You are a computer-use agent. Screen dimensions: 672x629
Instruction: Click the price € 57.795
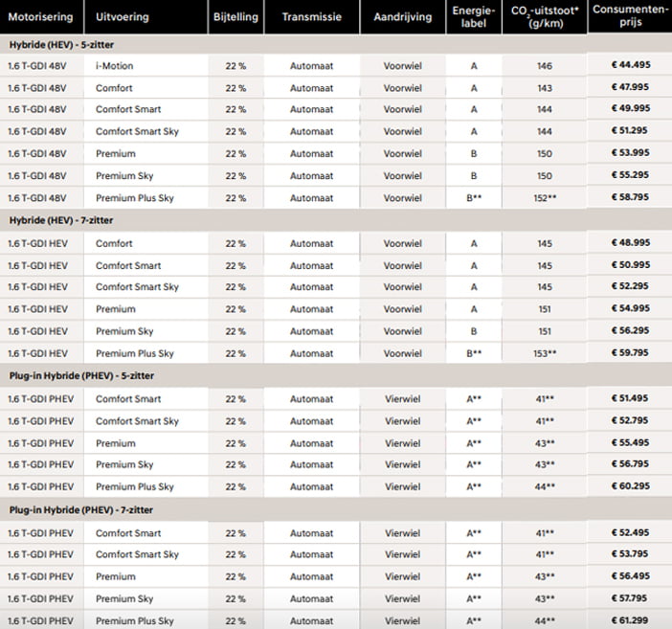coord(629,598)
